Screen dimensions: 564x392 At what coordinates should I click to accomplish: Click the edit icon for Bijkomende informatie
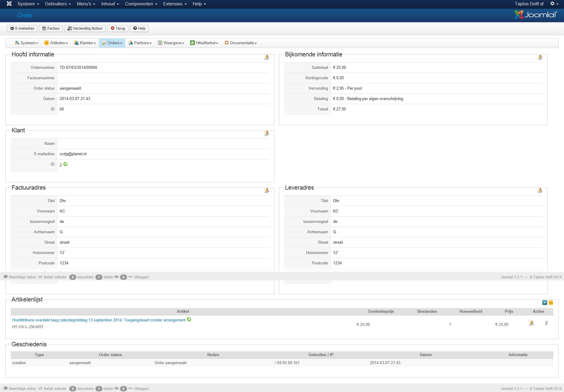pyautogui.click(x=540, y=57)
